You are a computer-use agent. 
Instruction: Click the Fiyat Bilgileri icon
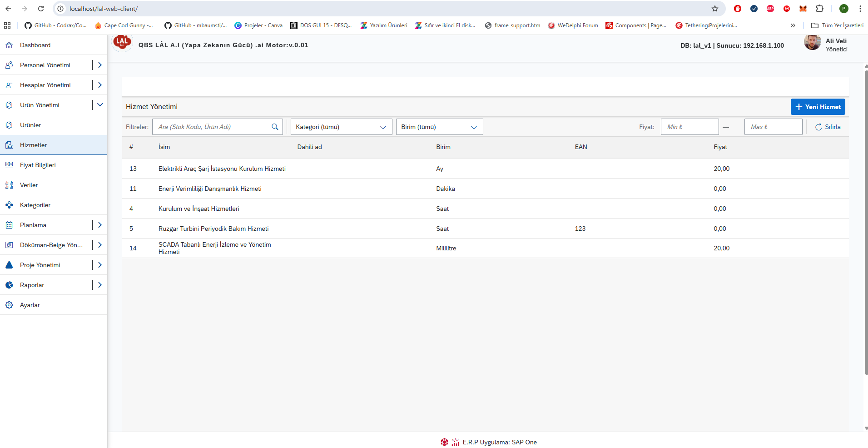pyautogui.click(x=9, y=165)
